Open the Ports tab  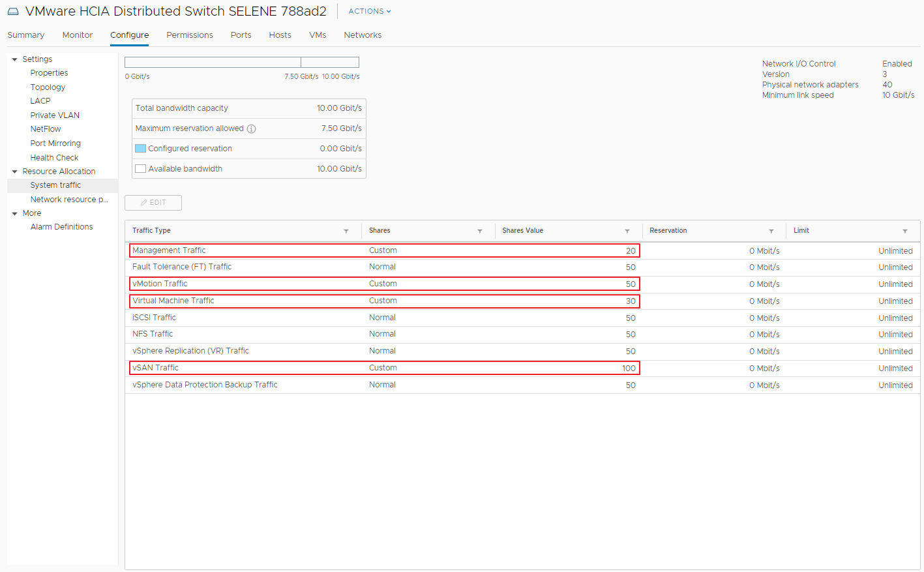point(241,35)
